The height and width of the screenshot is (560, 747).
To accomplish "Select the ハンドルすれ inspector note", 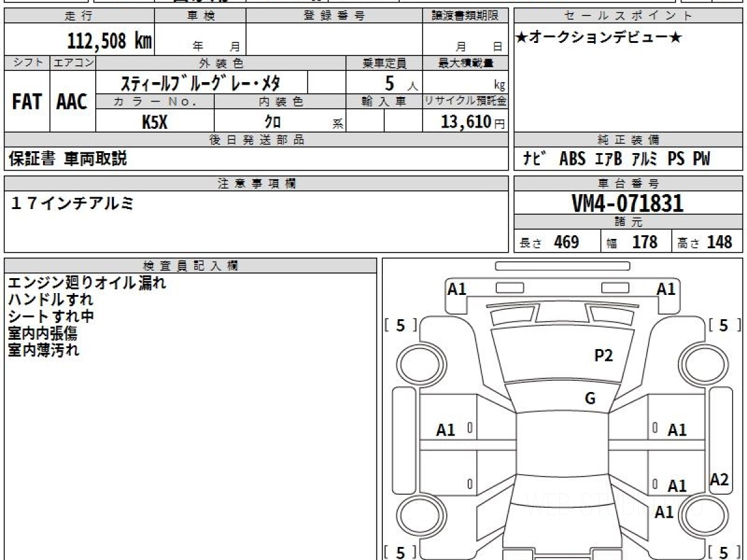I will [50, 300].
